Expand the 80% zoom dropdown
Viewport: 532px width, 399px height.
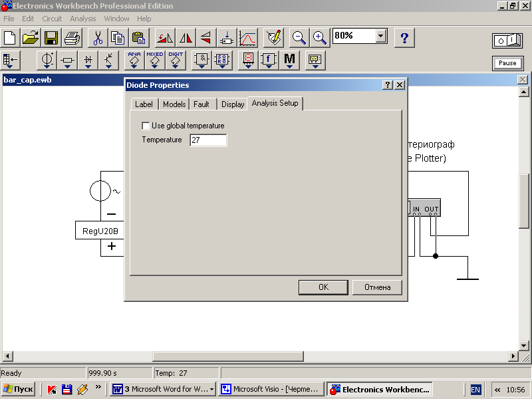[381, 36]
